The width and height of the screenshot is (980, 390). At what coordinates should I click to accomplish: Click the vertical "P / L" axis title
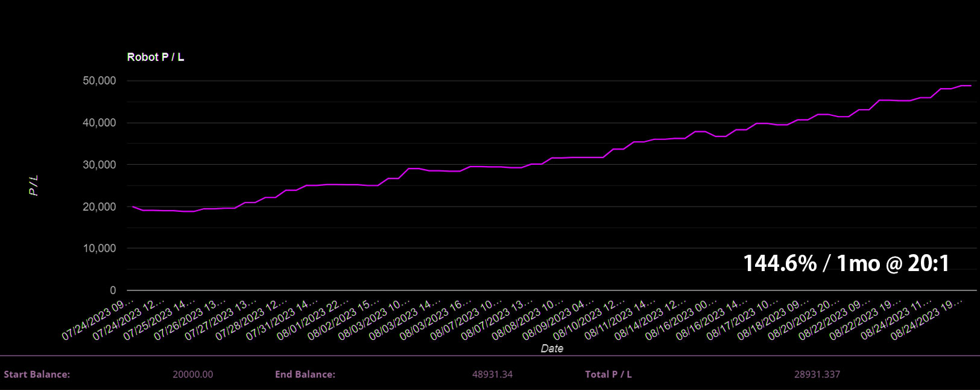34,185
